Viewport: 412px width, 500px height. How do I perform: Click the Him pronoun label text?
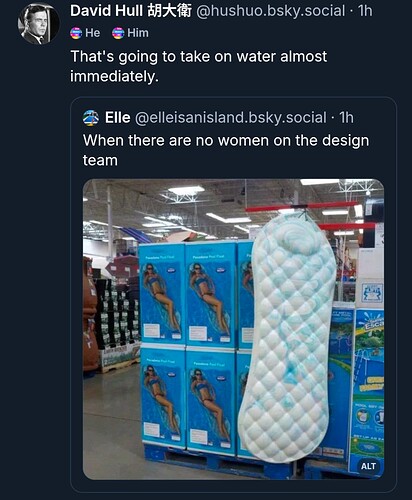[x=138, y=33]
